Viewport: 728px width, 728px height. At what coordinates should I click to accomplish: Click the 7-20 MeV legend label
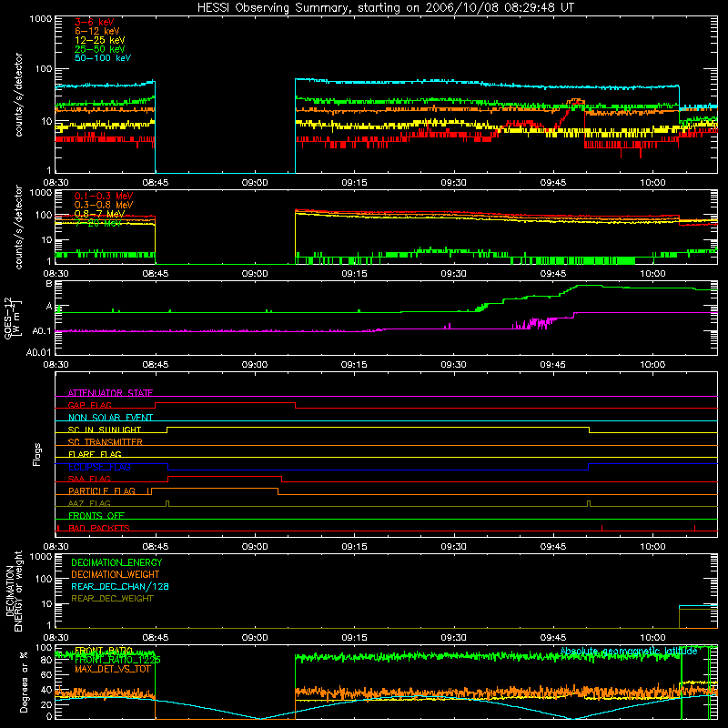tap(98, 223)
